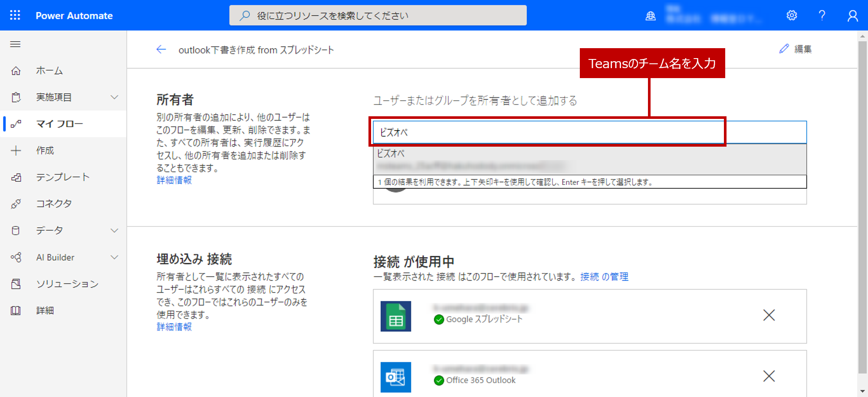Viewport: 868px width, 397px height.
Task: Open the account profile icon
Action: click(x=852, y=16)
